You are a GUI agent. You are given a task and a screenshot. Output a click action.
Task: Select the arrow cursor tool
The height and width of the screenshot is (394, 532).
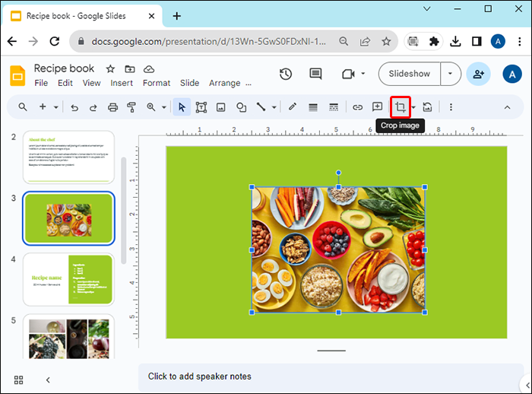pyautogui.click(x=182, y=107)
